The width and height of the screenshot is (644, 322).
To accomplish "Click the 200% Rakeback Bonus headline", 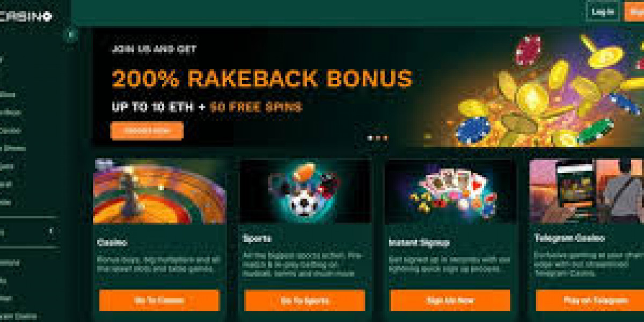I will pos(262,79).
